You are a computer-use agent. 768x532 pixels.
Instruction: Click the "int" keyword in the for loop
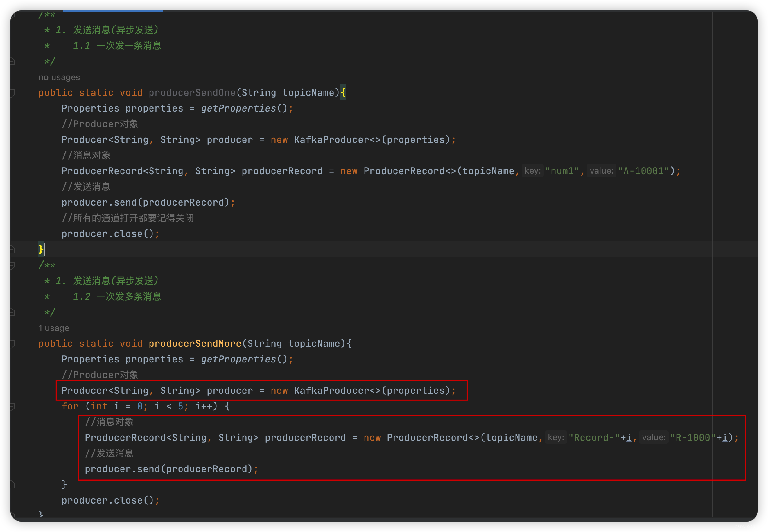tap(99, 406)
